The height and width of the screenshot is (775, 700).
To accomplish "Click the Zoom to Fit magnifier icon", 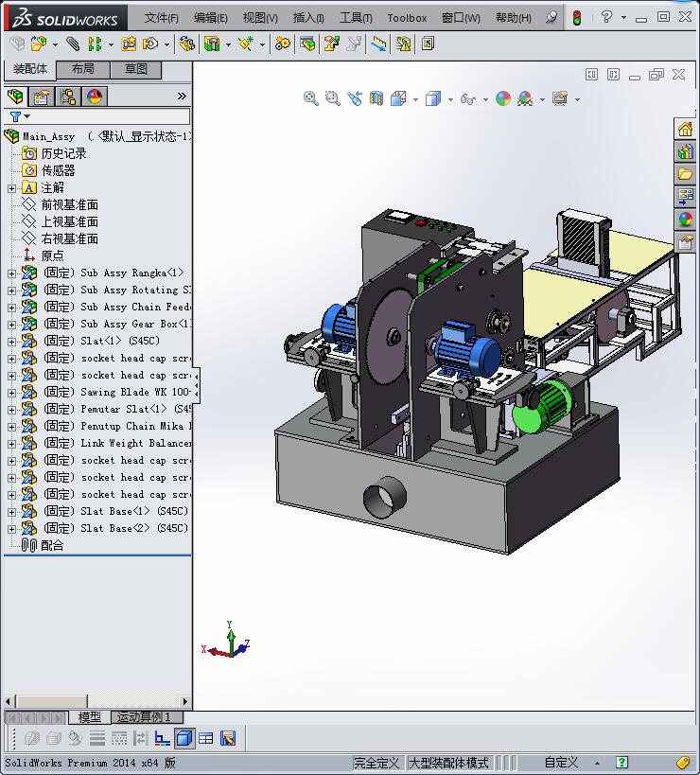I will [x=310, y=98].
